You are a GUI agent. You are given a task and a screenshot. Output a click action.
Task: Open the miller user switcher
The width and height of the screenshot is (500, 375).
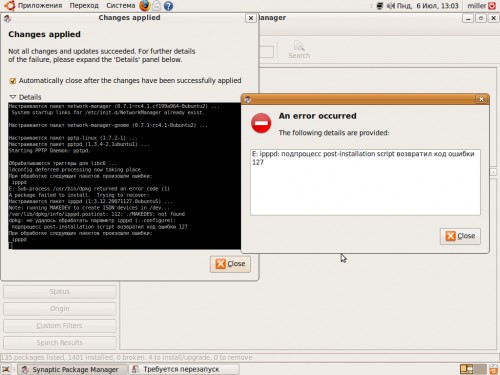point(476,6)
